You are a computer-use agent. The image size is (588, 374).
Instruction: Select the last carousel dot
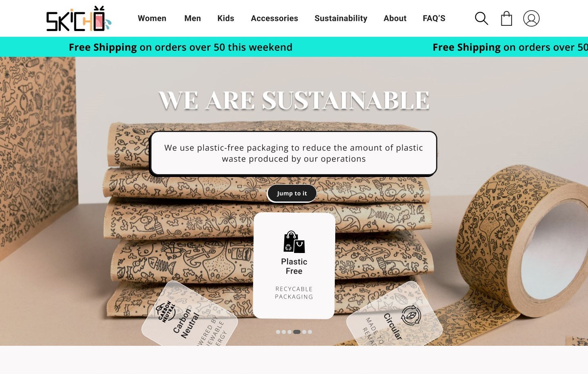pyautogui.click(x=310, y=332)
